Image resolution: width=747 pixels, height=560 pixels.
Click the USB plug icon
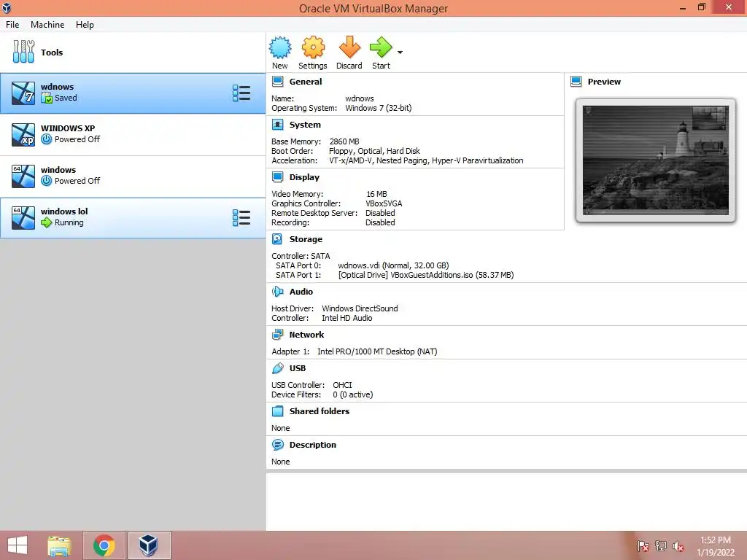tap(277, 368)
